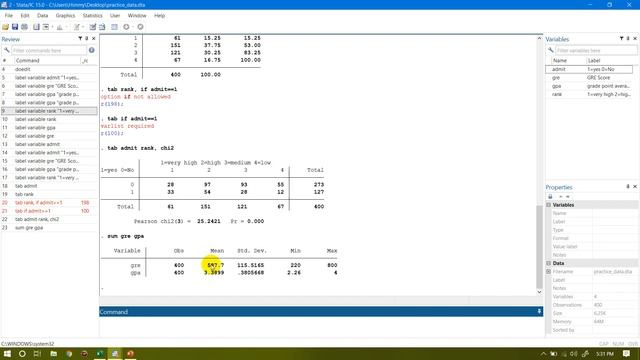The height and width of the screenshot is (360, 640).
Task: Click the Print toolbar icon
Action: click(24, 27)
